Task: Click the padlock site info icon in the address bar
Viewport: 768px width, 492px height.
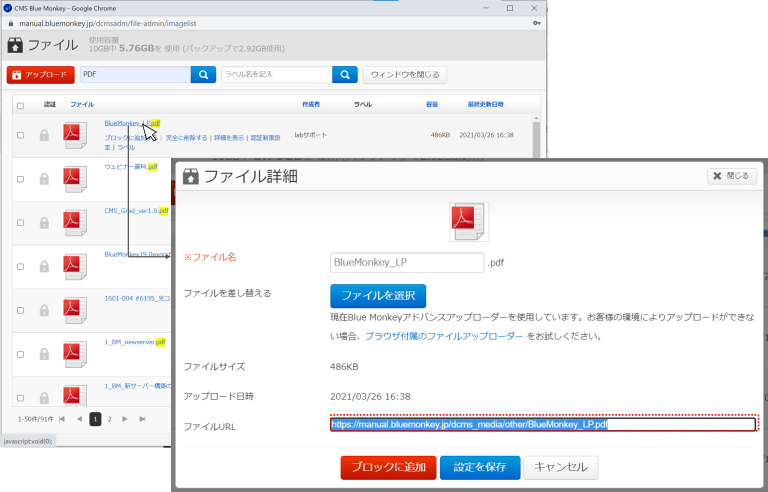Action: point(11,23)
